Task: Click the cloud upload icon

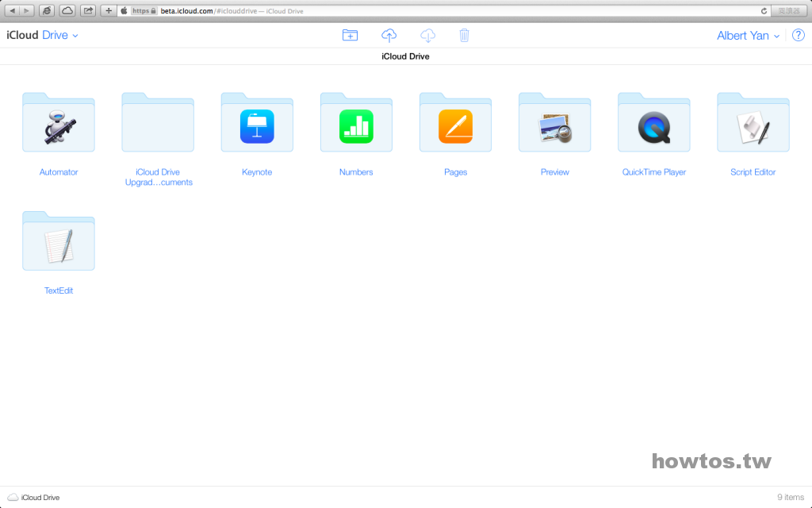Action: (x=389, y=35)
